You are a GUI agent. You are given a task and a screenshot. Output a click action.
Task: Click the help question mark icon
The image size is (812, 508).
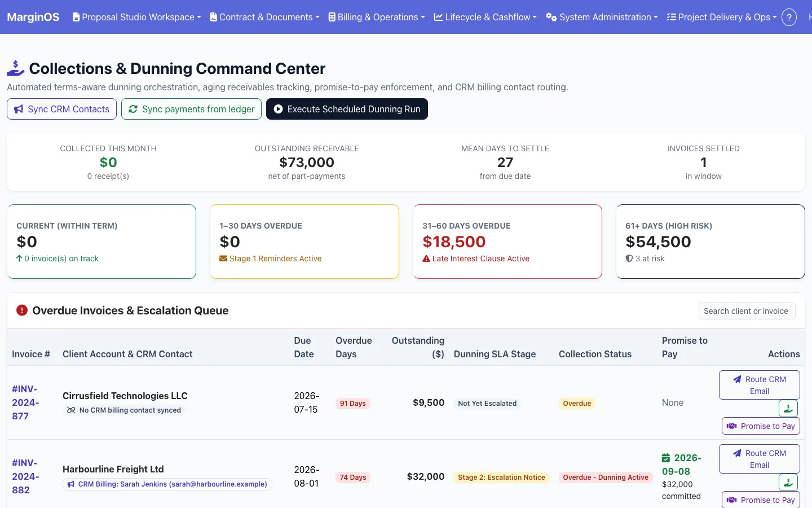point(789,17)
